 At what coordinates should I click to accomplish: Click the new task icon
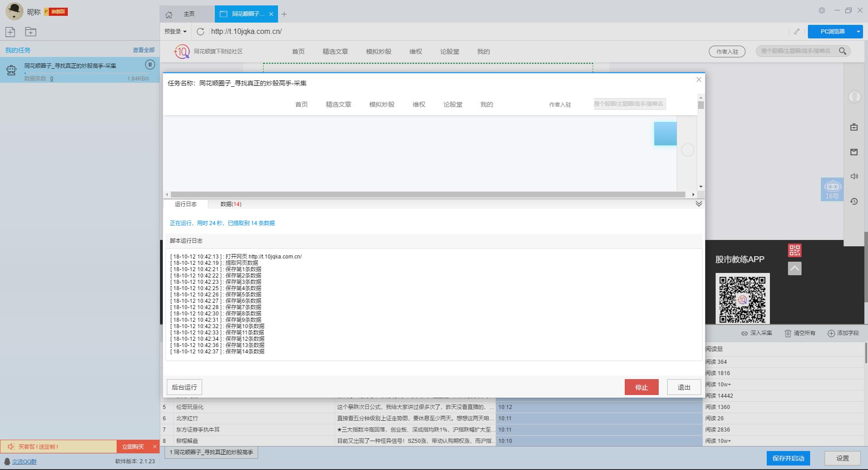click(10, 32)
